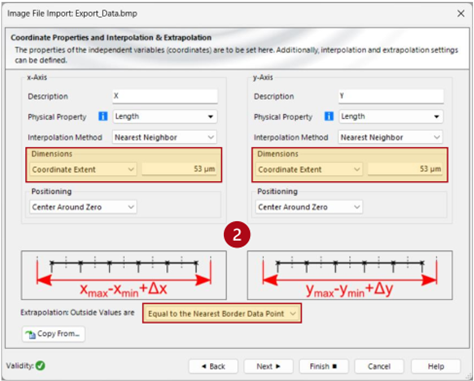Close the Image File Import dialog

pos(461,14)
